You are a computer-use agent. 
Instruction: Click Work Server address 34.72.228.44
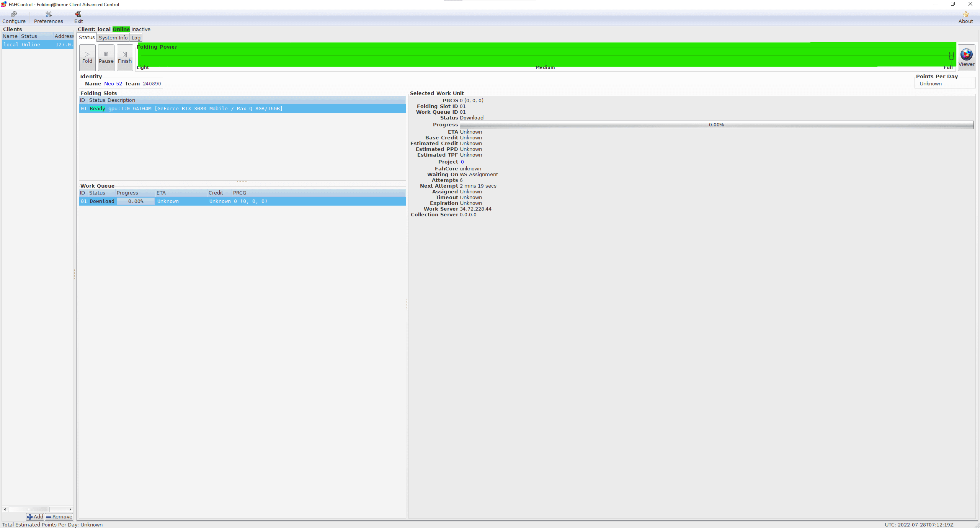click(475, 209)
